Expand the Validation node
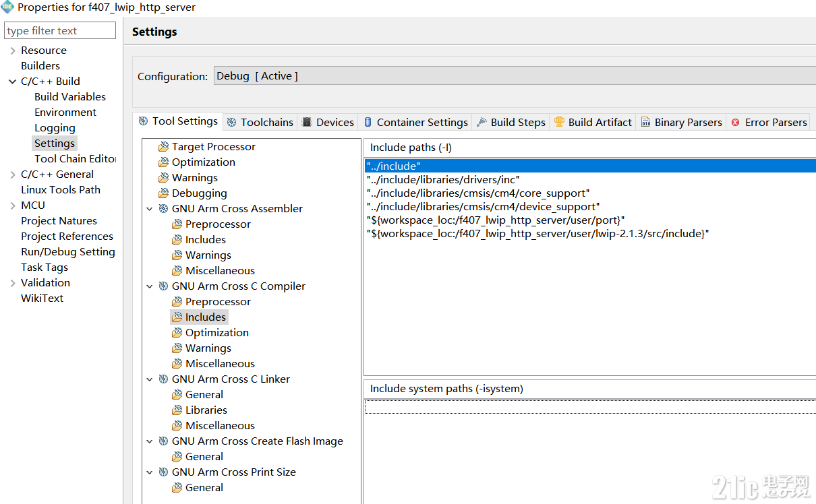 (12, 283)
